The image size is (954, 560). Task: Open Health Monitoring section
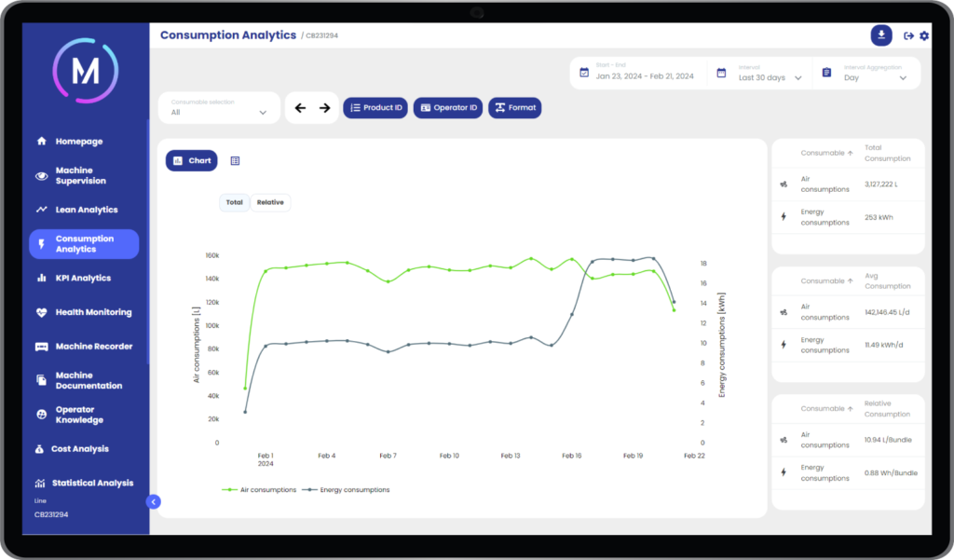93,312
